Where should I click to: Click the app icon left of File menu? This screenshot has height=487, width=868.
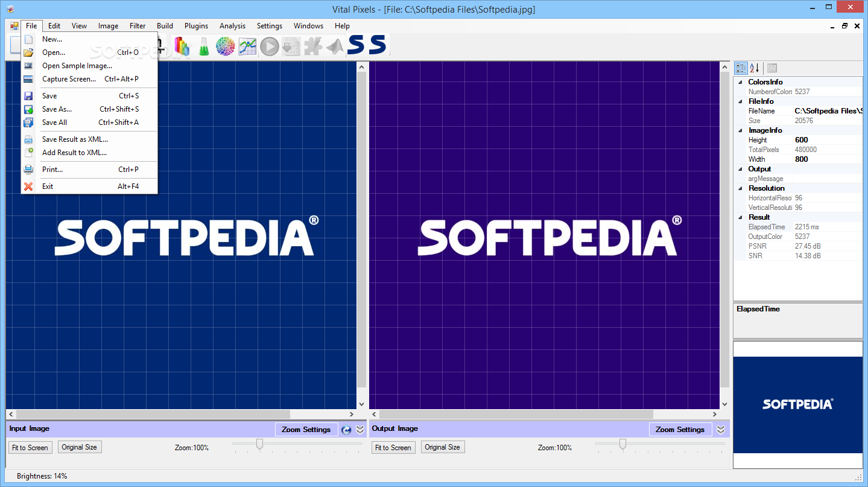coord(14,26)
